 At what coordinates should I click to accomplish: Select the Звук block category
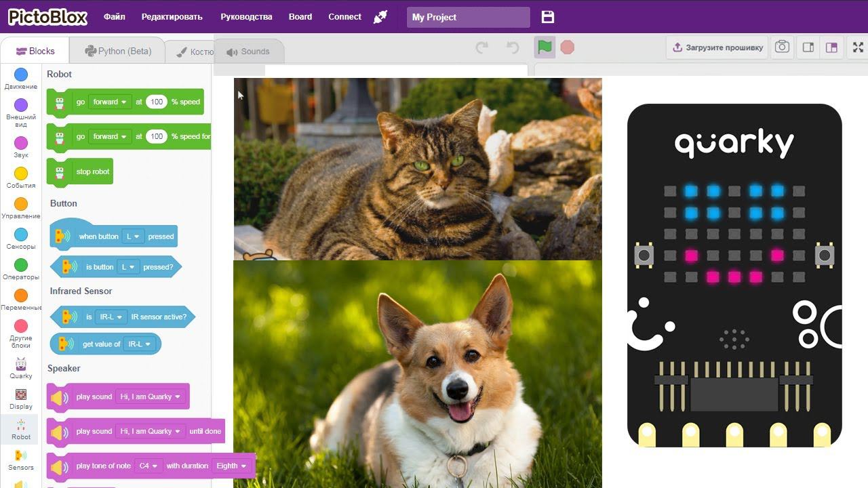coord(21,147)
